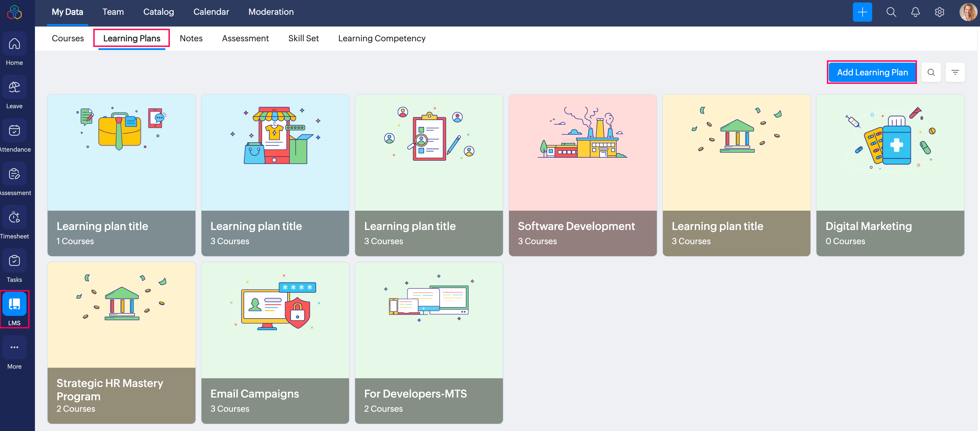This screenshot has width=980, height=431.
Task: Click the global search icon in header
Action: [x=891, y=12]
